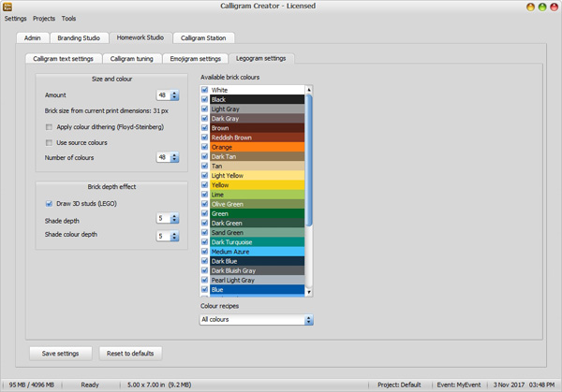Viewport: 562px width, 392px height.
Task: Adjust the Amount spinner arrows
Action: click(174, 95)
